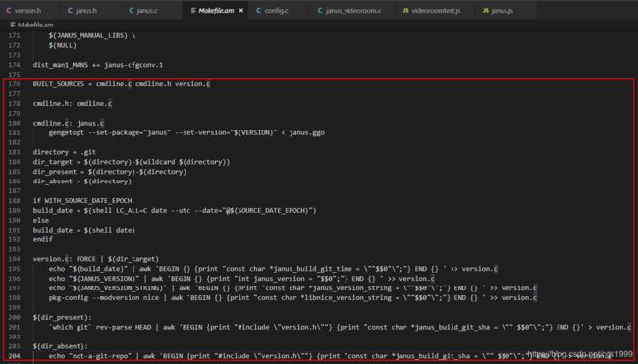Viewport: 638px width, 364px height.
Task: Click the gengetopt command line
Action: tap(186, 133)
